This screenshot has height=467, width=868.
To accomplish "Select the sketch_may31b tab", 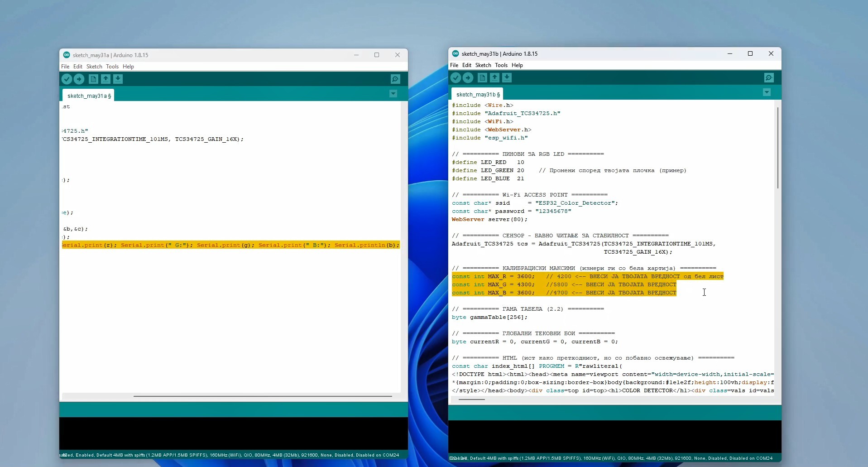I will pos(477,94).
